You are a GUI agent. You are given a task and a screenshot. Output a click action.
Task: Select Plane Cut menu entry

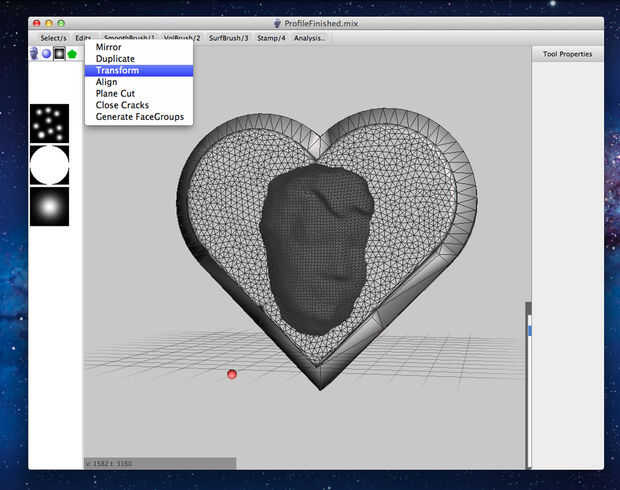pos(115,94)
